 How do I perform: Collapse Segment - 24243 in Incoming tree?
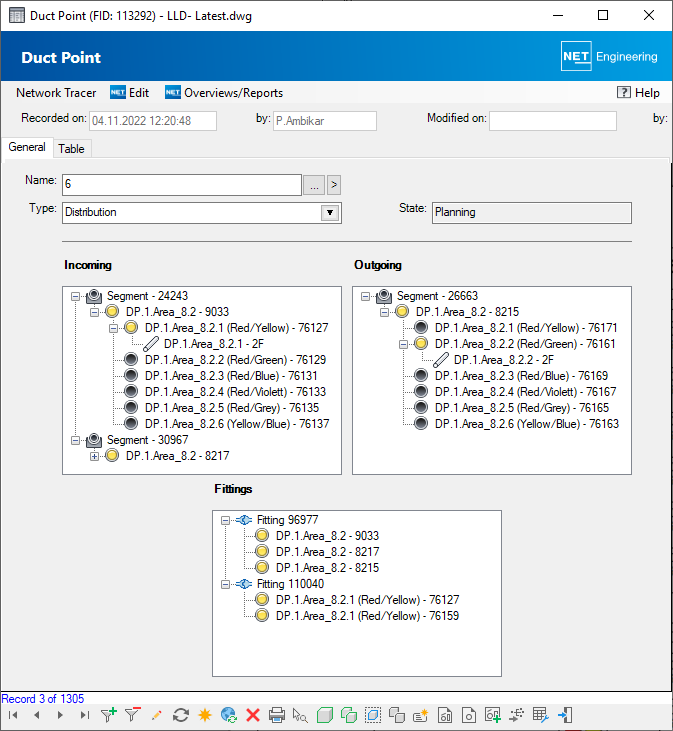click(x=75, y=296)
